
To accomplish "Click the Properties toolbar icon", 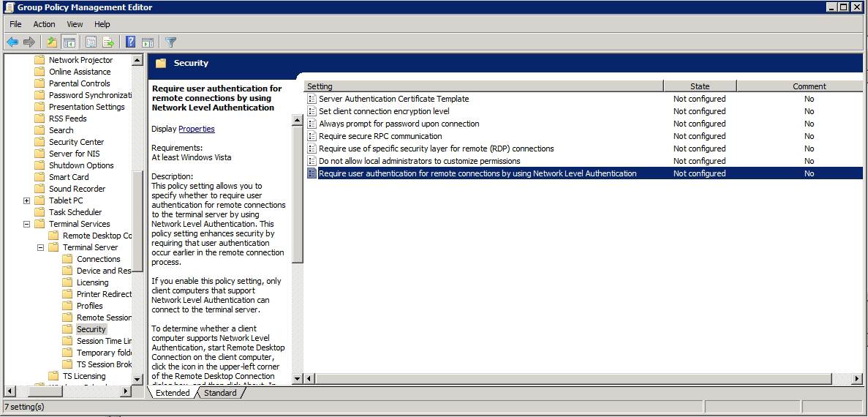I will 91,42.
